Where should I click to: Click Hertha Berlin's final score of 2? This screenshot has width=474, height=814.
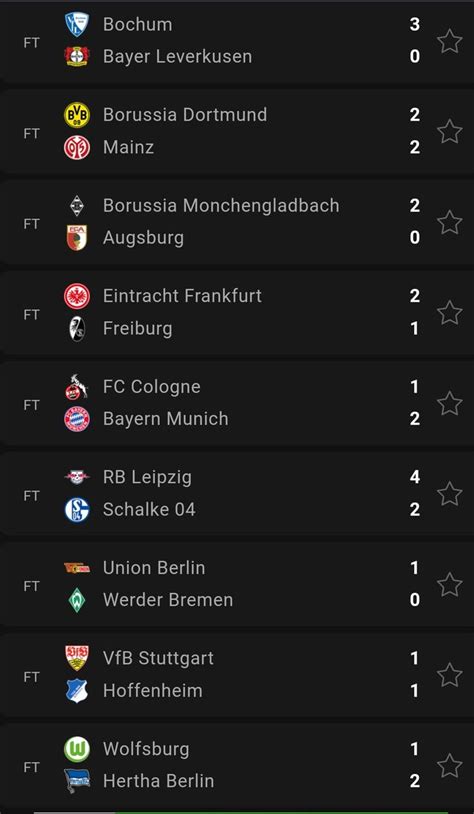point(414,781)
